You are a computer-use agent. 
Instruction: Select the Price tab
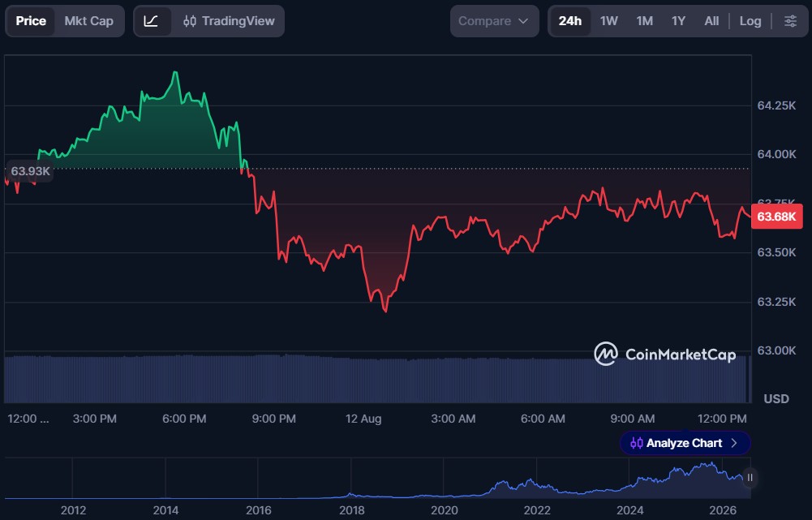point(31,21)
